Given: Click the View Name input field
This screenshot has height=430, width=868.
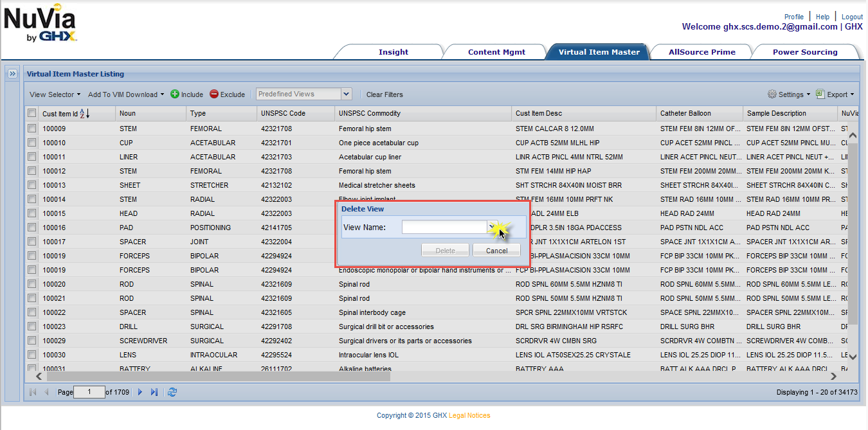Looking at the screenshot, I should [444, 227].
